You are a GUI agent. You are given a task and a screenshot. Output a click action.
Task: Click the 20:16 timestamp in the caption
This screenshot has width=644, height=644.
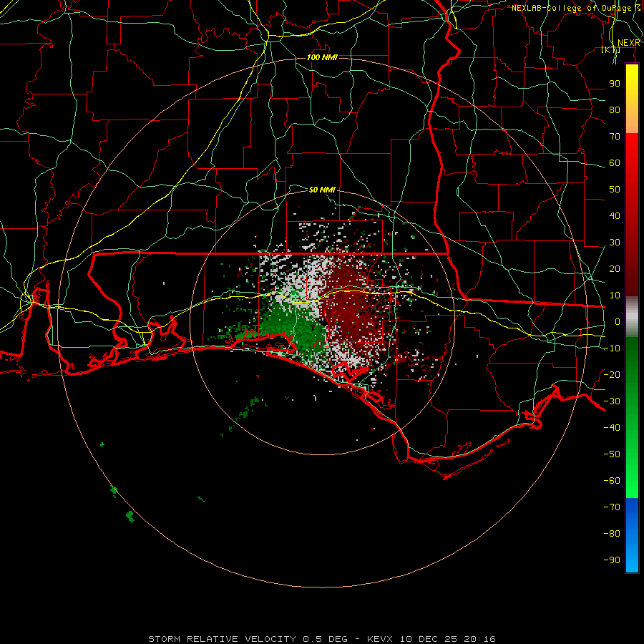[479, 639]
